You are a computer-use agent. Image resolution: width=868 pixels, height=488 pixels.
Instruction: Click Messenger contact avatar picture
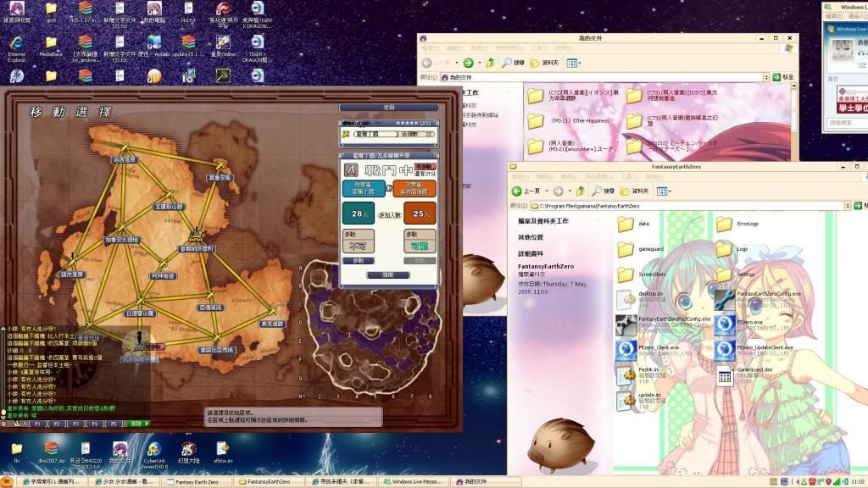pos(842,51)
